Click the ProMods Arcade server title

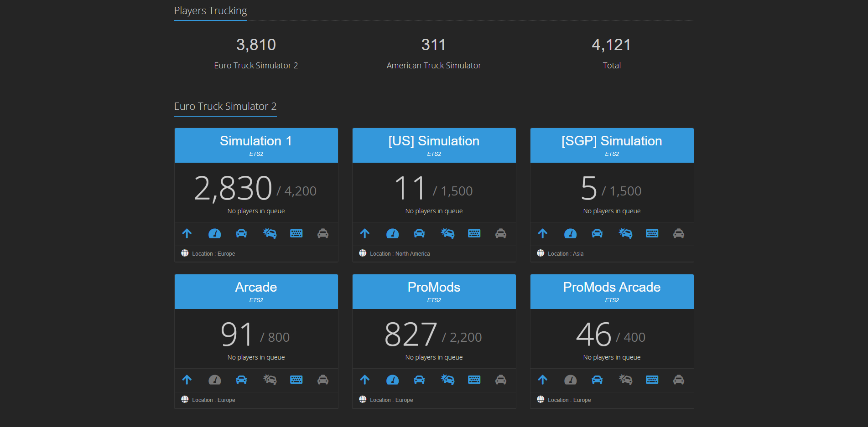coord(611,287)
